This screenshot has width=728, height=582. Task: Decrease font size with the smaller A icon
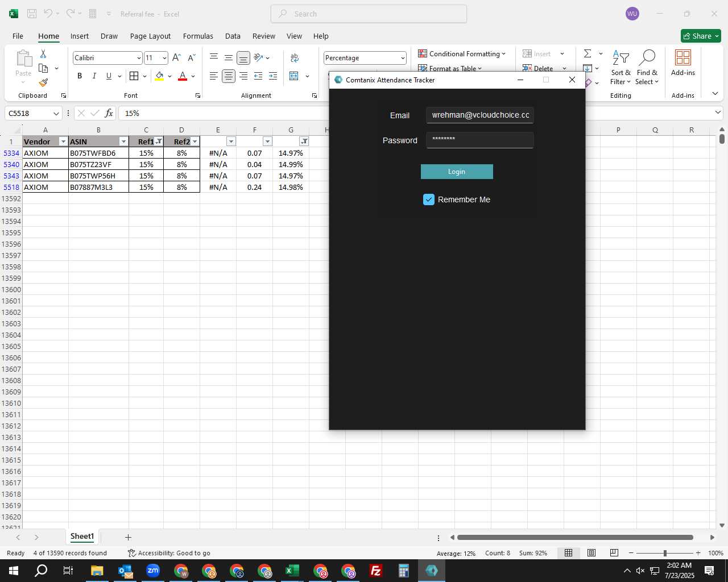[192, 57]
